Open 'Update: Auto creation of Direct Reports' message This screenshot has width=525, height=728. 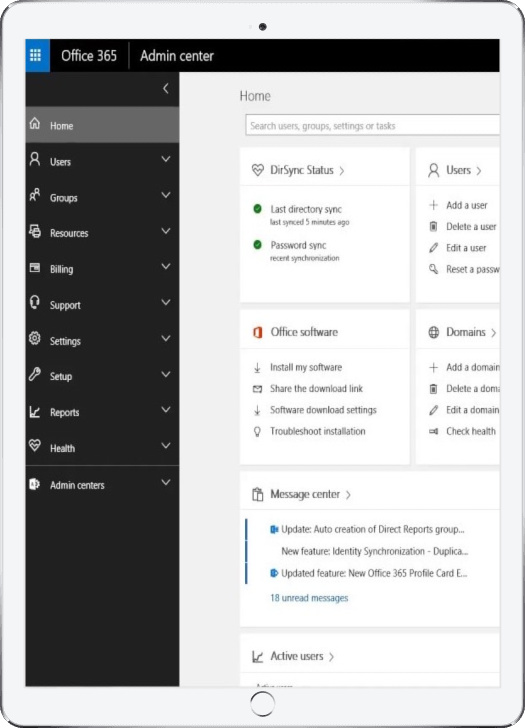[x=373, y=529]
